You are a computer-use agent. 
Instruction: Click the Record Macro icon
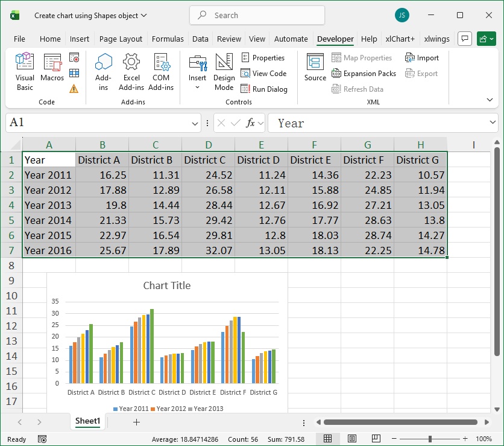tap(74, 58)
